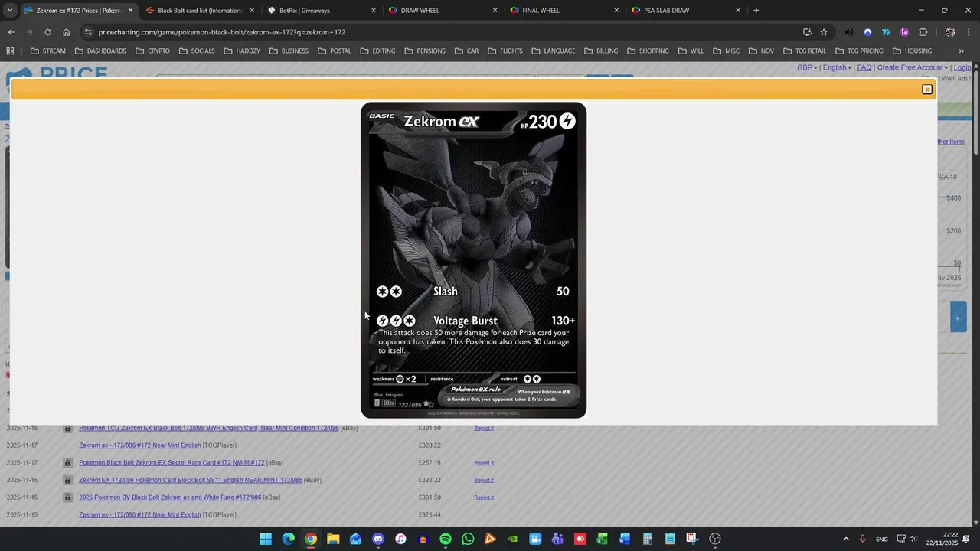This screenshot has height=551, width=980.
Task: Go back to previous page
Action: tap(11, 32)
